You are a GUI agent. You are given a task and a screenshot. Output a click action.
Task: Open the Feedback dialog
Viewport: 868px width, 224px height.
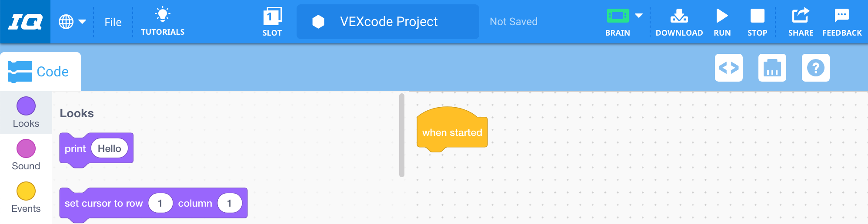point(842,21)
